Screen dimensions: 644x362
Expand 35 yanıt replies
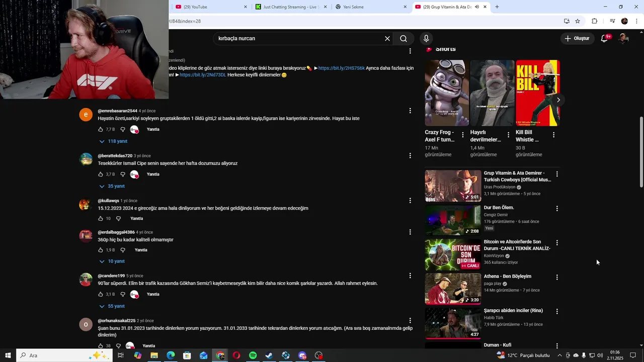(112, 186)
